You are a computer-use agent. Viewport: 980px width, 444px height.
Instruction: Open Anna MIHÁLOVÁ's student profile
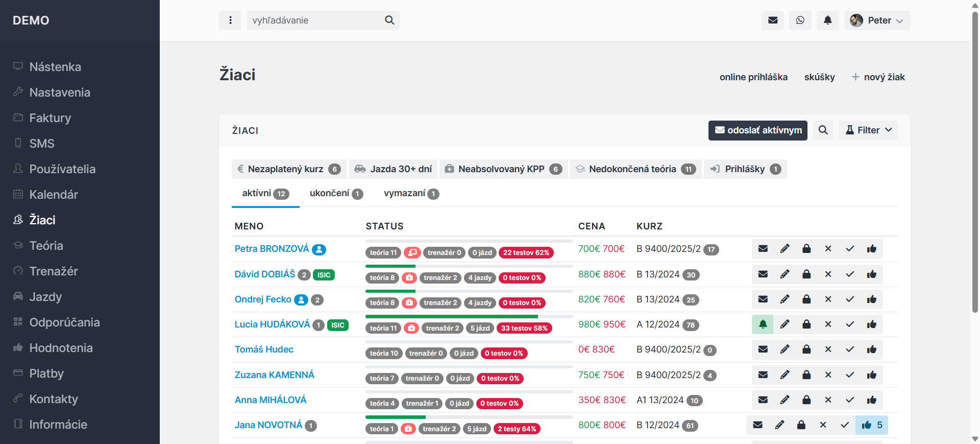coord(271,400)
